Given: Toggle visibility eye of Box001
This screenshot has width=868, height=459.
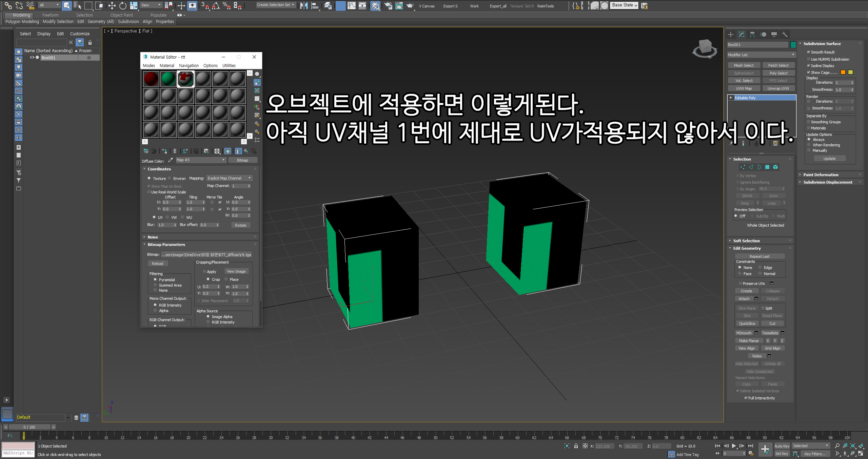Looking at the screenshot, I should (32, 58).
